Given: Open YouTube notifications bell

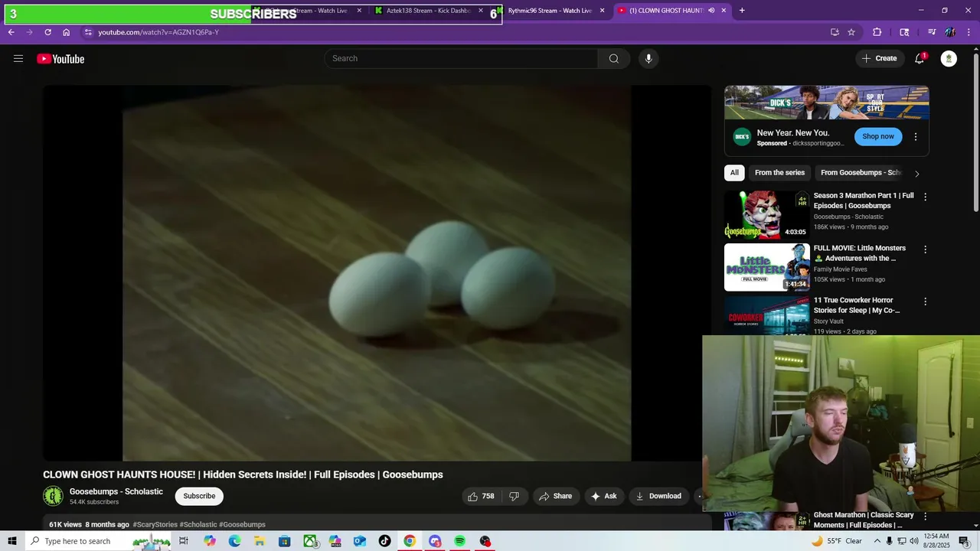Looking at the screenshot, I should pos(920,59).
